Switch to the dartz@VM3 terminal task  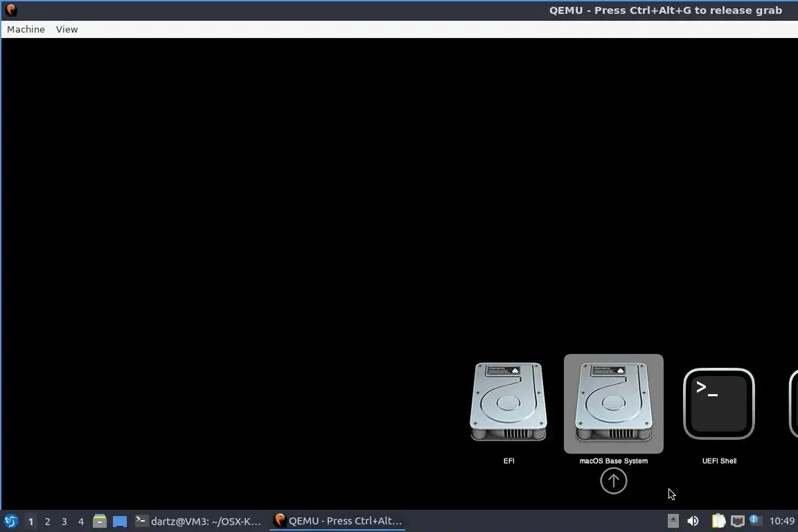tap(199, 521)
